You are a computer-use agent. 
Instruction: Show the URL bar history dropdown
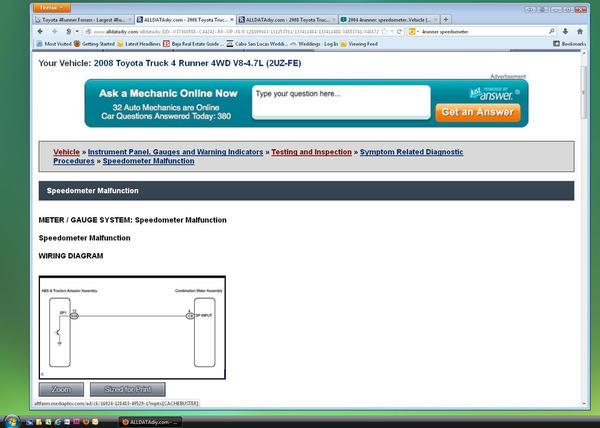coord(392,31)
